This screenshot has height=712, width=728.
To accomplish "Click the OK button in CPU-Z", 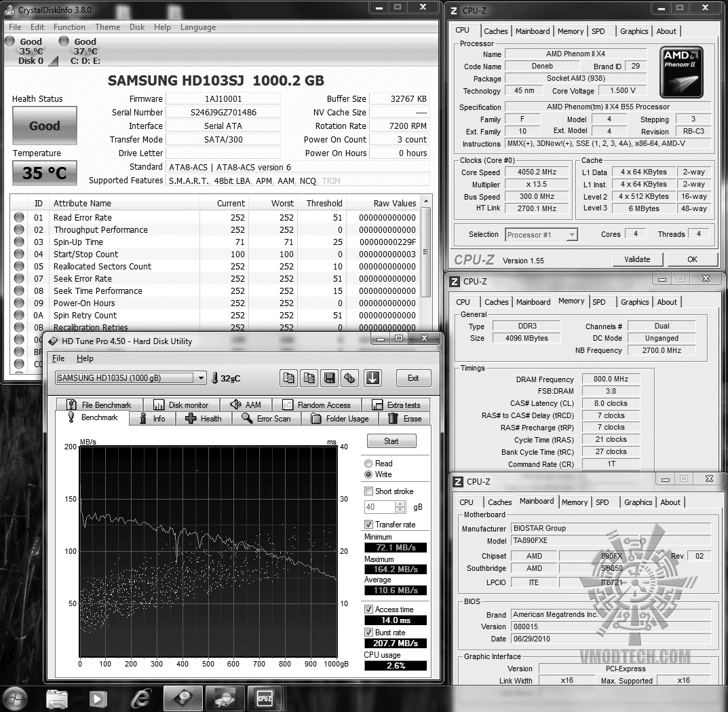I will click(692, 259).
